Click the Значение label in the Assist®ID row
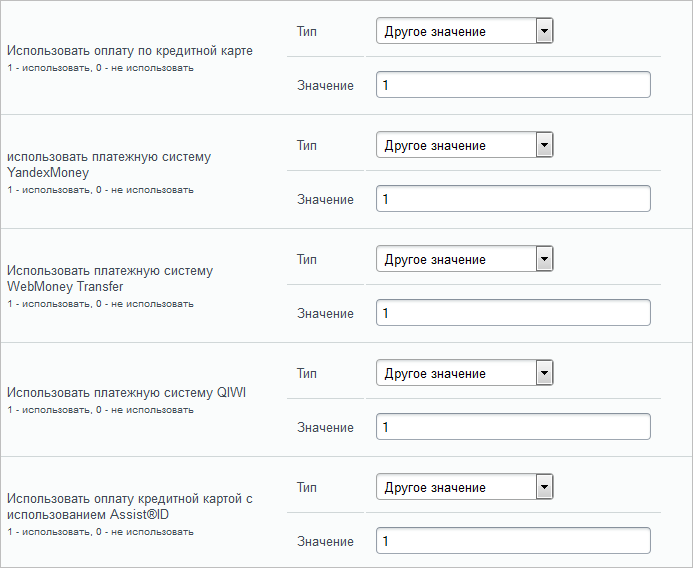 [325, 541]
